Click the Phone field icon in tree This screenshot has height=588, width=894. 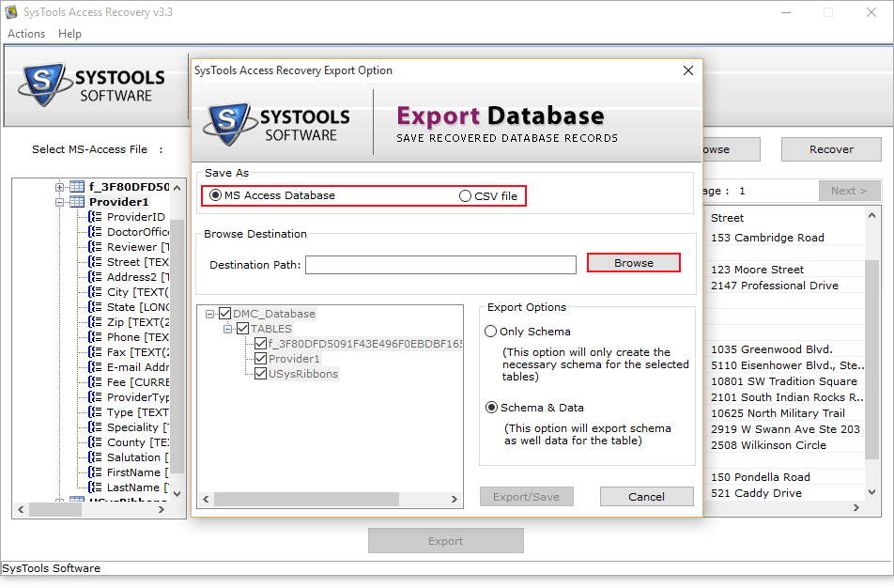95,337
